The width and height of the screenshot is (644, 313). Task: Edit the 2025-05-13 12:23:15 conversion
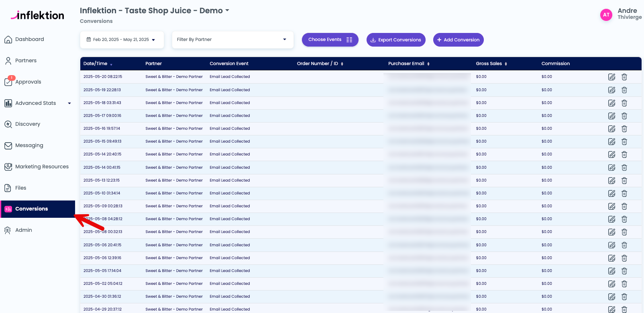point(611,181)
